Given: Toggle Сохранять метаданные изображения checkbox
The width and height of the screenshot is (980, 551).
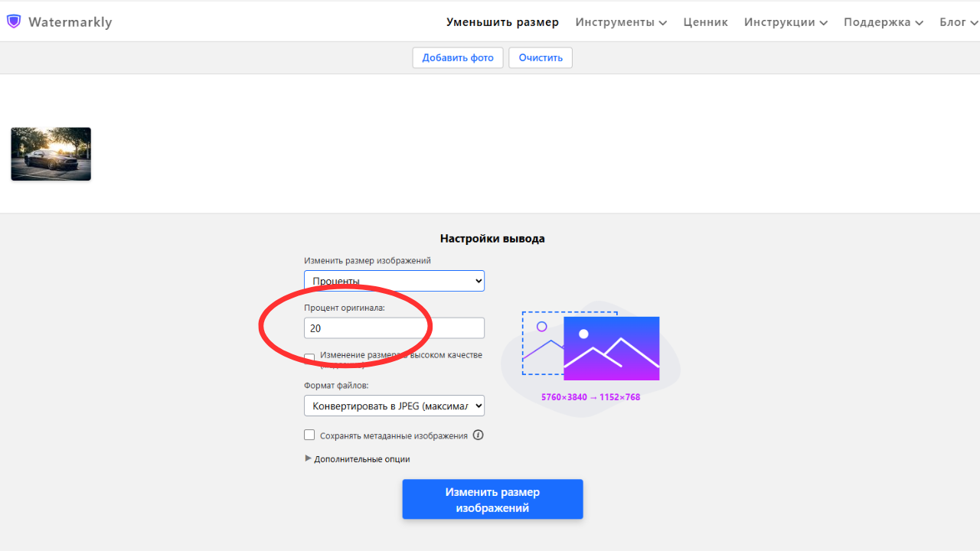Looking at the screenshot, I should pos(309,435).
